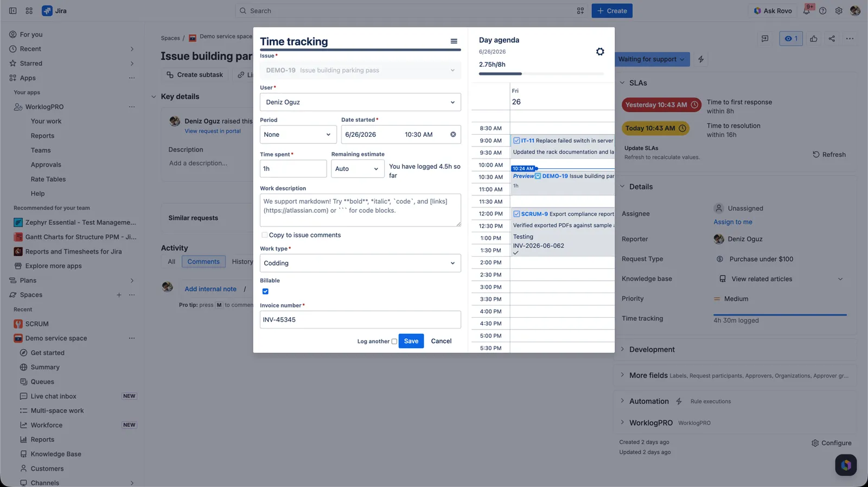The image size is (868, 487).
Task: Click the Create button in header
Action: [x=612, y=11]
